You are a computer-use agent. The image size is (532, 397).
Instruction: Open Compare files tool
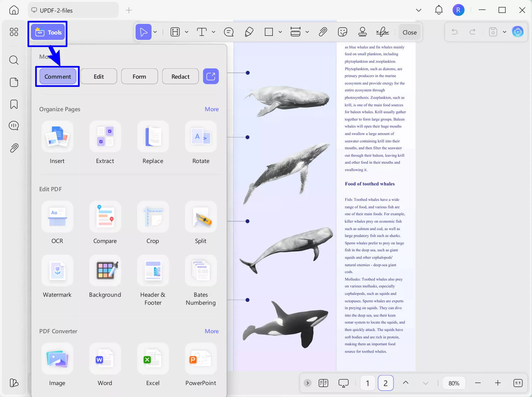pos(105,217)
